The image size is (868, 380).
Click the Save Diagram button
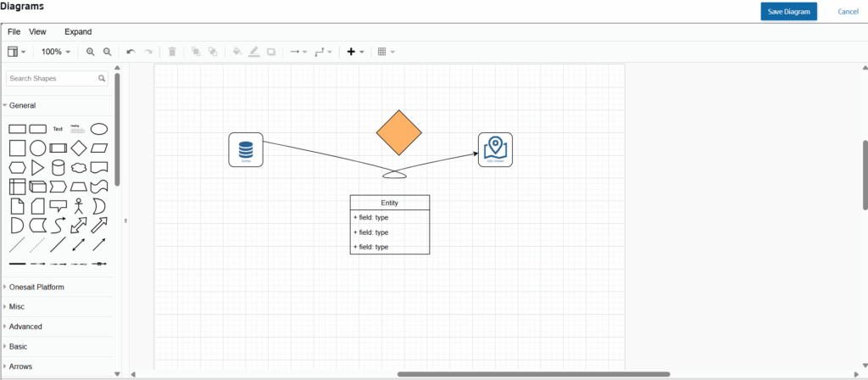coord(788,11)
